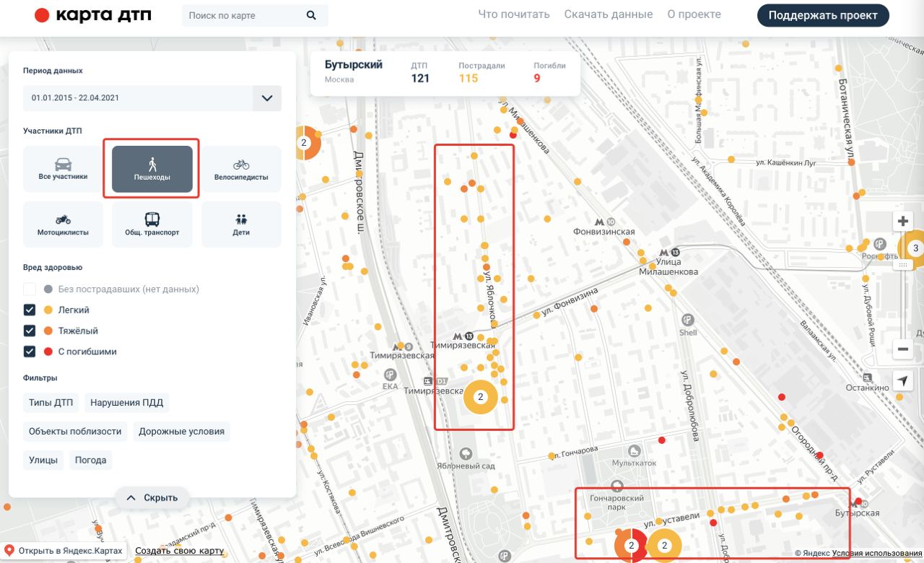The height and width of the screenshot is (563, 924).
Task: Select the Общ. транспорт bus filter
Action: [152, 224]
